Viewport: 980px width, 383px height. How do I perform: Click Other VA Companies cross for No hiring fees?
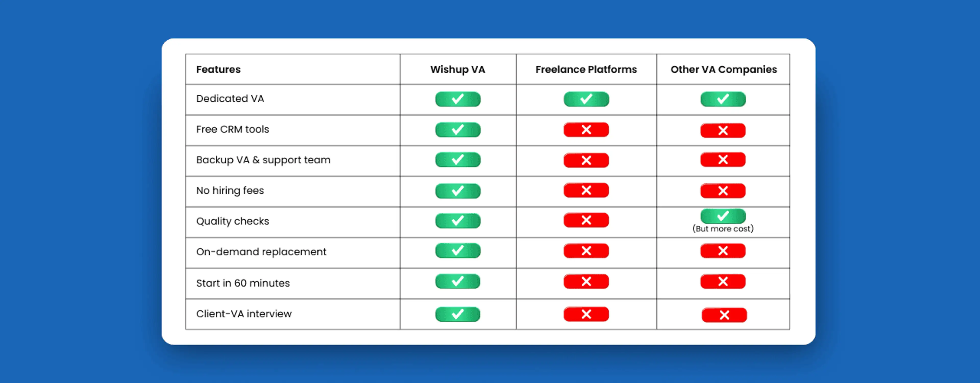pos(723,191)
